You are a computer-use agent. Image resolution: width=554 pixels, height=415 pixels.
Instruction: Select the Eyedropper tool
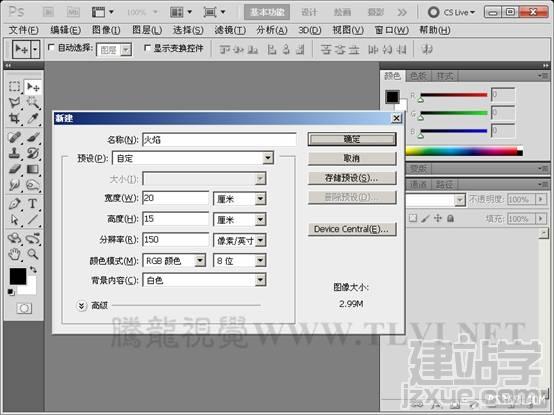33,118
